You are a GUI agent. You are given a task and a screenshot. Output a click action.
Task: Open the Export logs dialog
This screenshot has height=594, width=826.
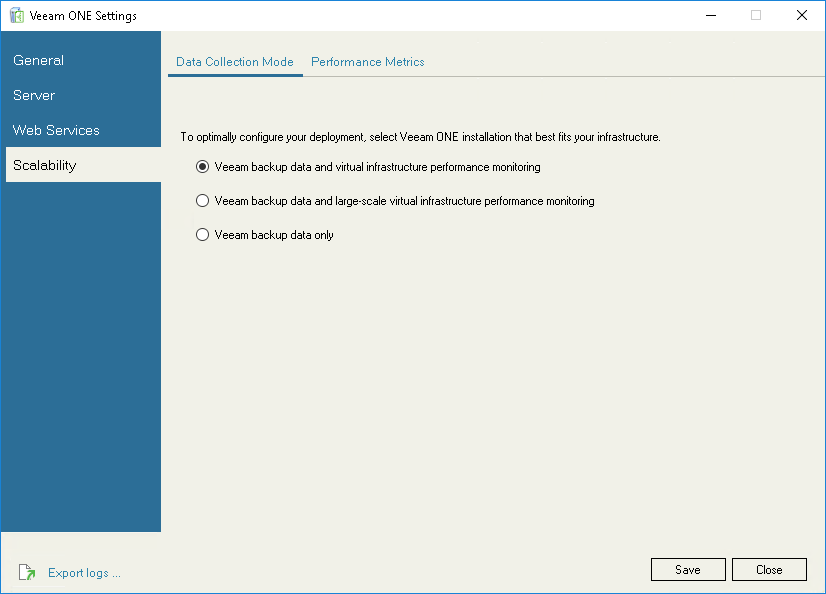click(x=84, y=572)
